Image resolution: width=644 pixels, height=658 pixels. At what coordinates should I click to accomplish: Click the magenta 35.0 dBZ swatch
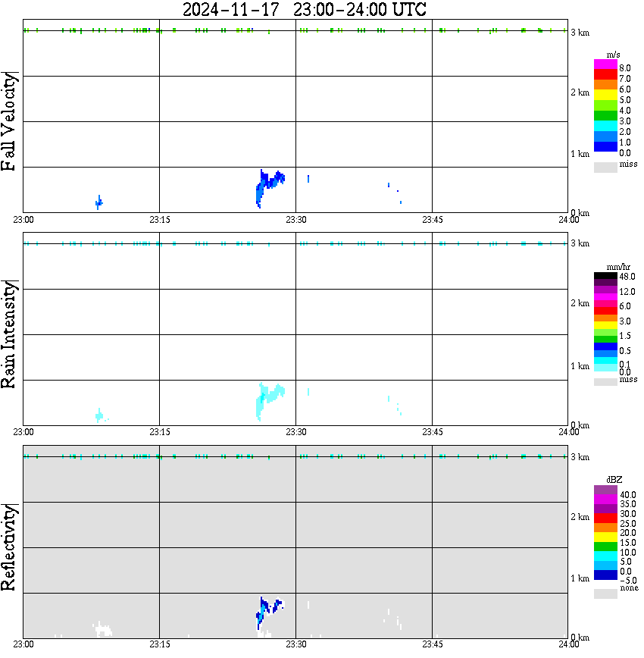coord(605,500)
